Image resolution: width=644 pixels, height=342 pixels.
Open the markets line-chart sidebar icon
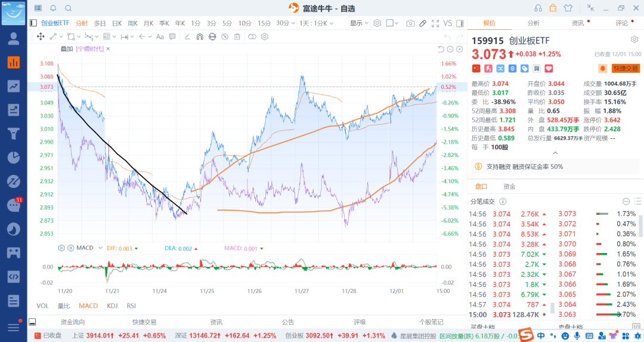coord(14,87)
